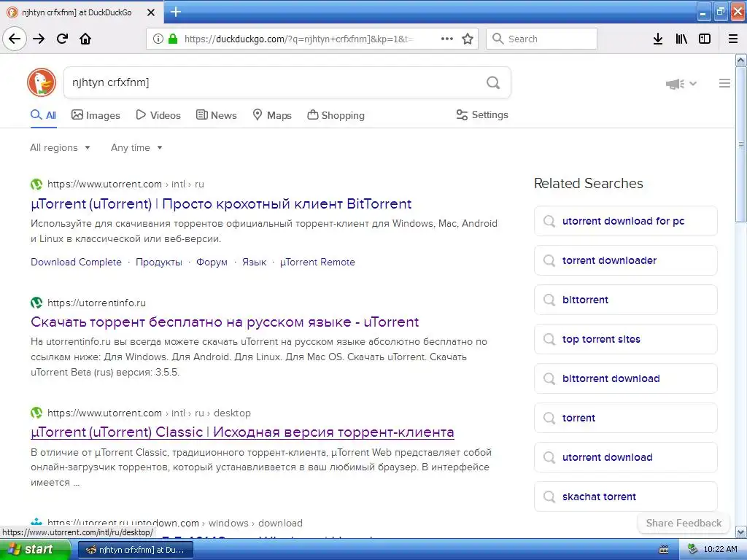This screenshot has width=747, height=560.
Task: Close the DuckDuckGo tab
Action: click(x=150, y=12)
